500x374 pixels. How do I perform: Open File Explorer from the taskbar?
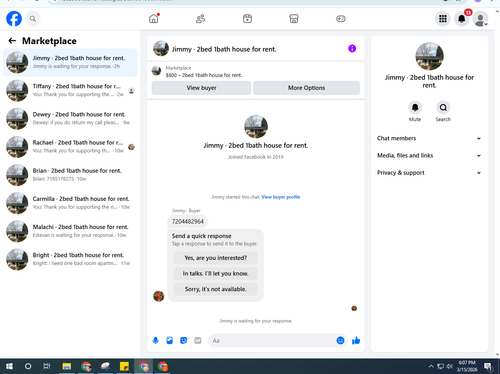(x=67, y=367)
